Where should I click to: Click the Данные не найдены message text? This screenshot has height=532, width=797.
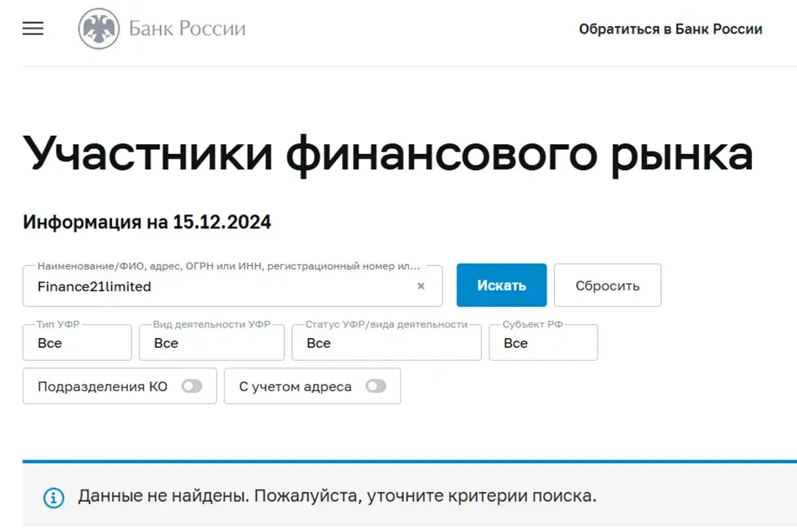337,496
